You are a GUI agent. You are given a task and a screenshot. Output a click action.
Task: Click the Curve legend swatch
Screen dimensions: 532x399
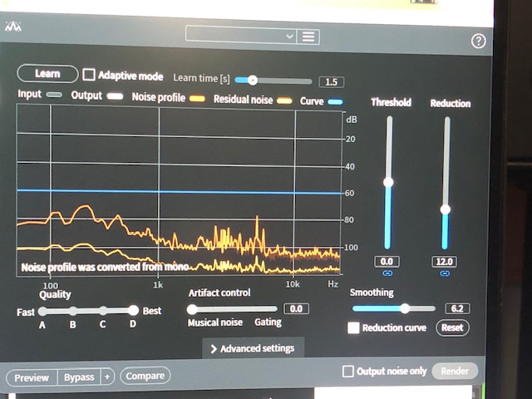click(335, 101)
